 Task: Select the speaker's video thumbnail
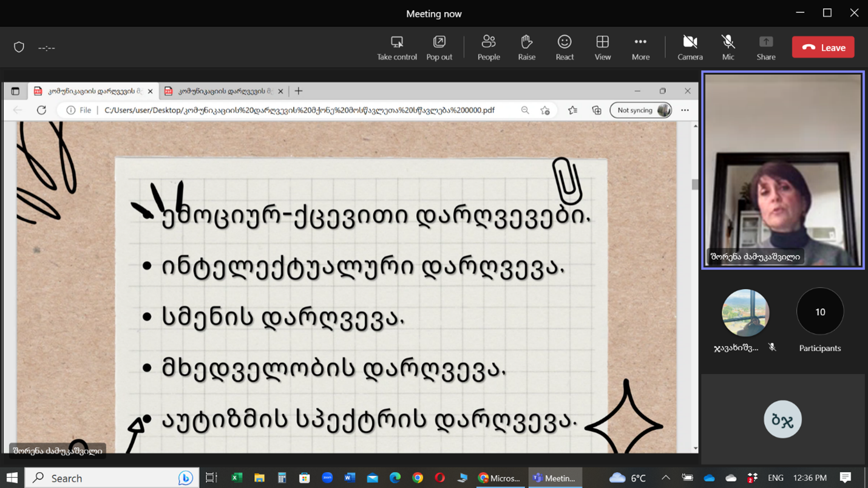click(783, 170)
